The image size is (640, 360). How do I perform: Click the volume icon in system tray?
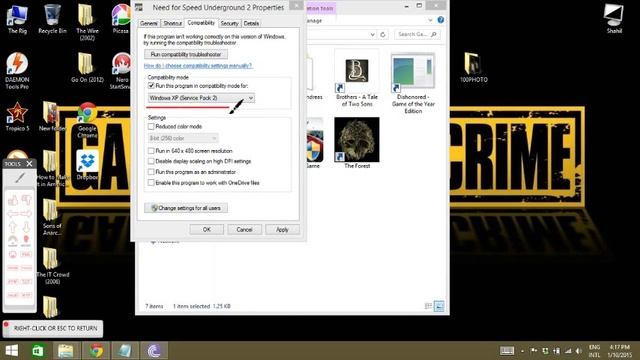tap(579, 351)
